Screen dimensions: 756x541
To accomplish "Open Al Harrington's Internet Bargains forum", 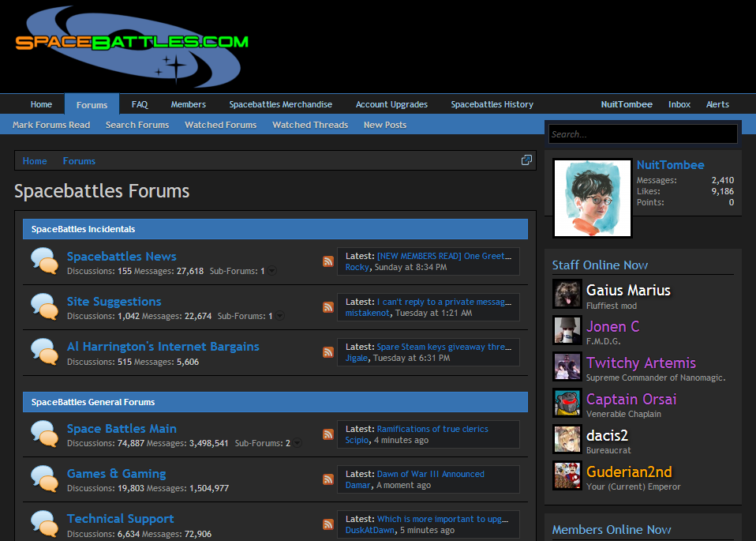I will tap(163, 347).
